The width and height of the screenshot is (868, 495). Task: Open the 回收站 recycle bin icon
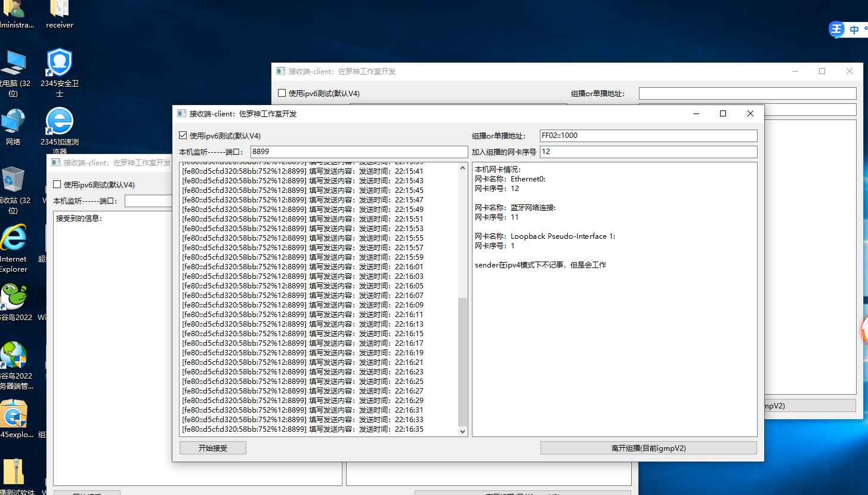click(13, 180)
